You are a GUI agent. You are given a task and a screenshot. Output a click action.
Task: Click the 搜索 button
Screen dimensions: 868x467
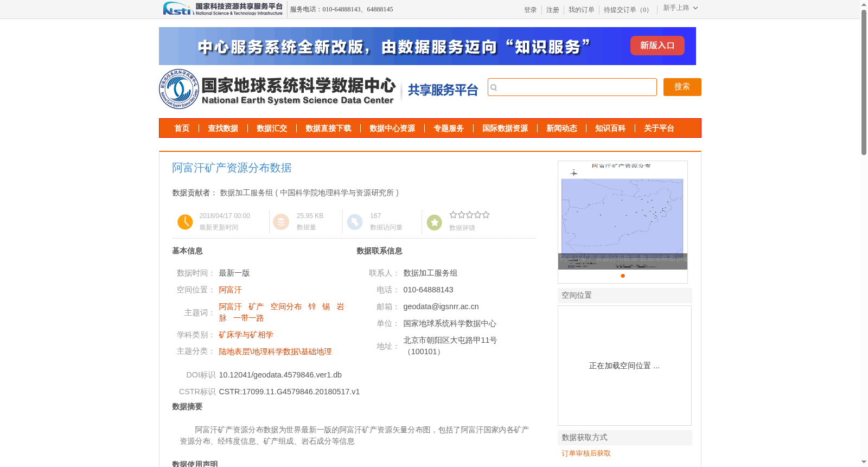pos(682,87)
